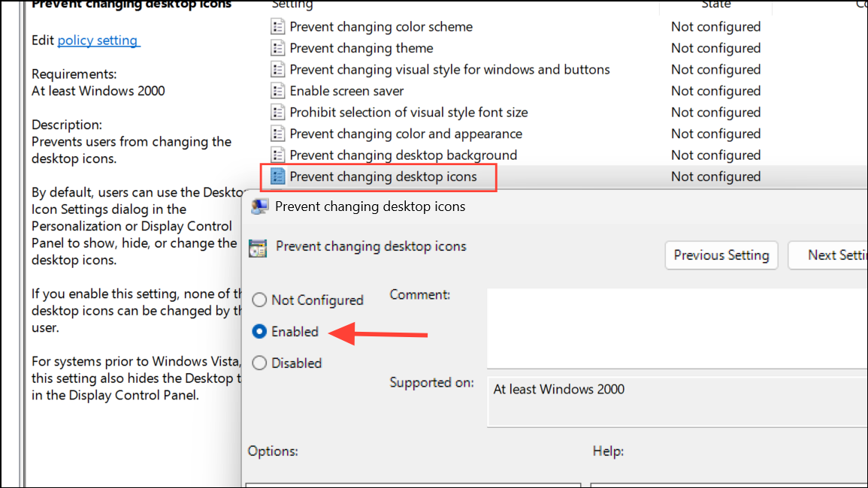Select Prevent changing visual style for windows and buttons
This screenshot has height=488, width=868.
click(449, 70)
